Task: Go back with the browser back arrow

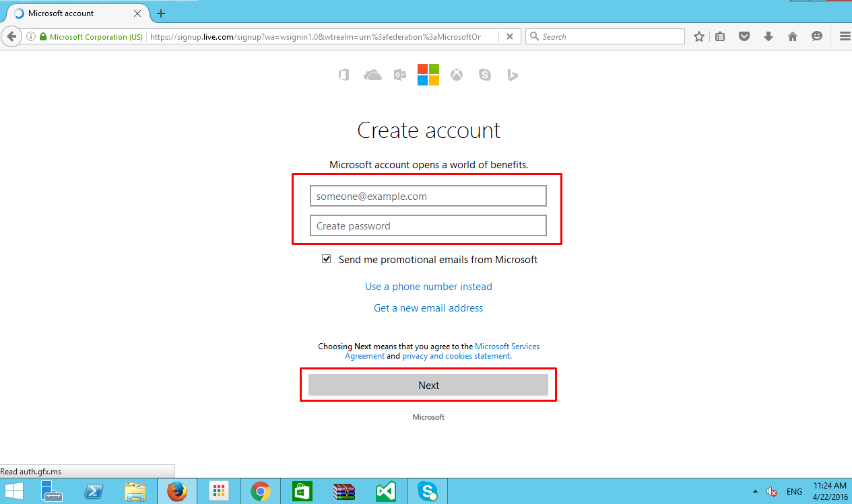Action: pos(11,36)
